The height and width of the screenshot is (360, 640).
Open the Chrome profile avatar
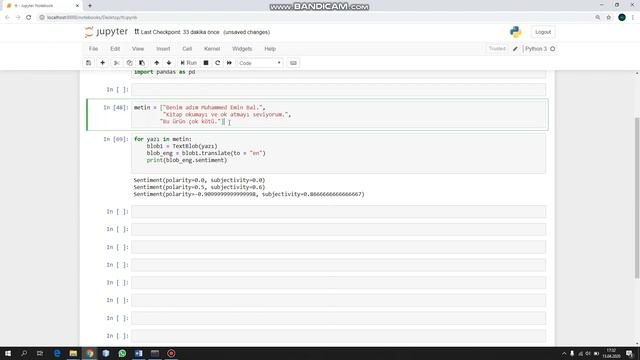(622, 17)
